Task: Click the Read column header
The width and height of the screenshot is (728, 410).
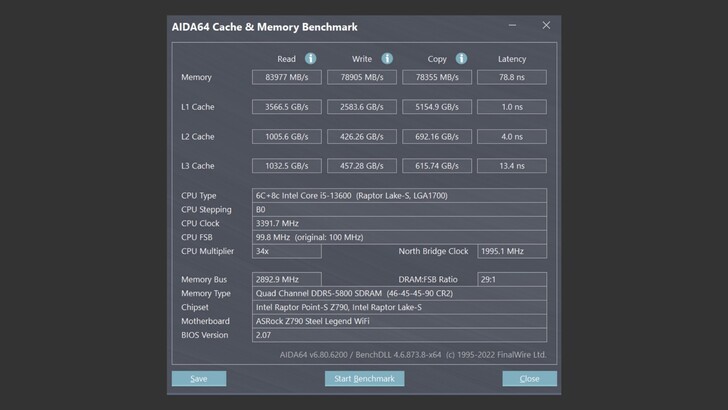Action: click(x=286, y=59)
